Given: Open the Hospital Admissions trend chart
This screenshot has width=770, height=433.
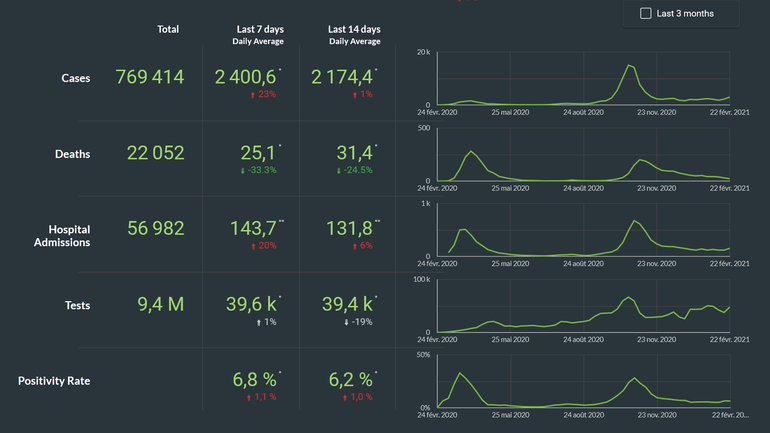Looking at the screenshot, I should pos(583,231).
